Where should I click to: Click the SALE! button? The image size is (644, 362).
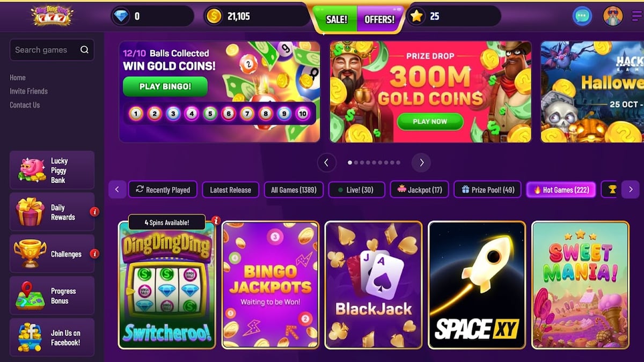coord(336,19)
